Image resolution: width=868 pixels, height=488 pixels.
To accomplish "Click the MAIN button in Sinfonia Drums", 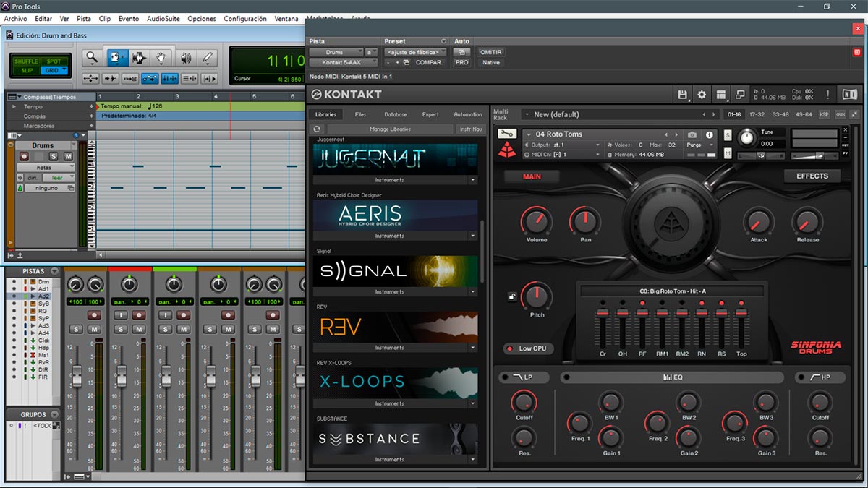I will click(x=532, y=176).
